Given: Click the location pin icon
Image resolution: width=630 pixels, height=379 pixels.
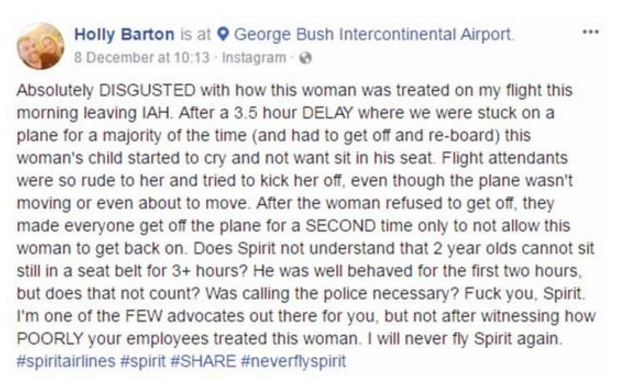Looking at the screenshot, I should (223, 35).
